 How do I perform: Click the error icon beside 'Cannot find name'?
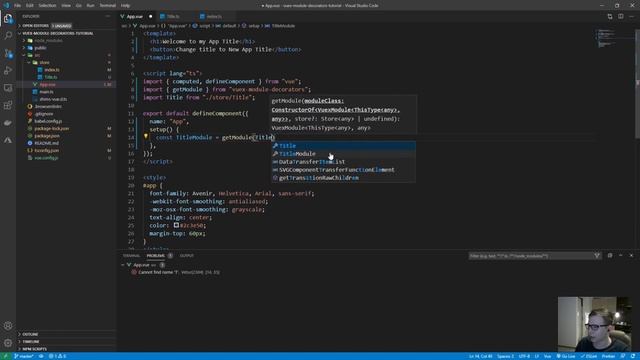click(x=134, y=272)
